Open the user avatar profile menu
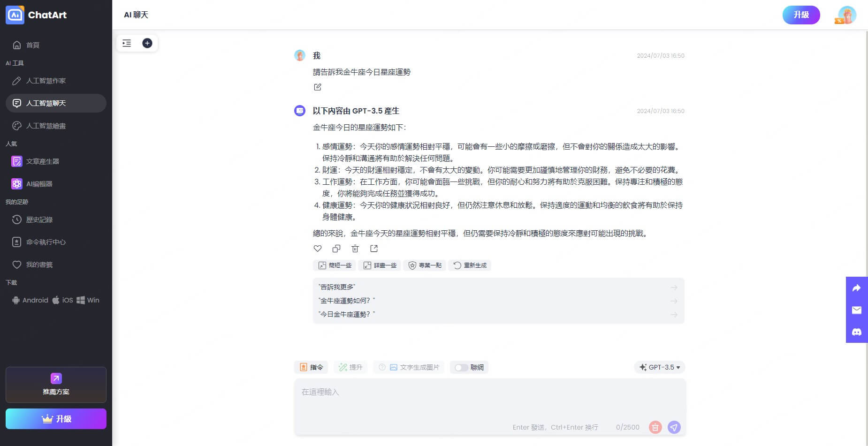This screenshot has height=446, width=868. [x=847, y=15]
